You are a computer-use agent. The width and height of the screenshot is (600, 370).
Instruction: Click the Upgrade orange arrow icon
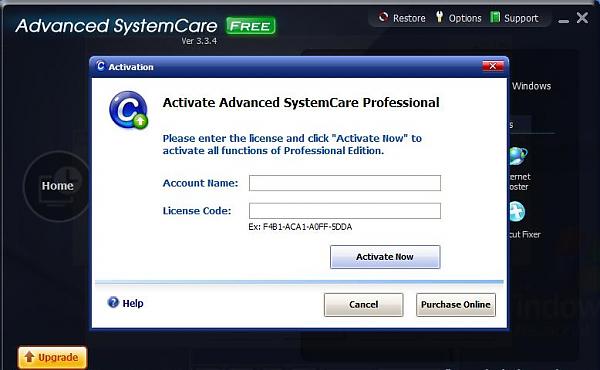tap(29, 357)
